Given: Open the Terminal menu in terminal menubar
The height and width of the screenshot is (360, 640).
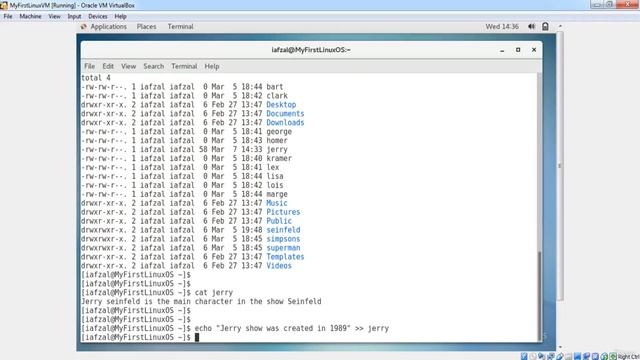Looking at the screenshot, I should pos(184,66).
